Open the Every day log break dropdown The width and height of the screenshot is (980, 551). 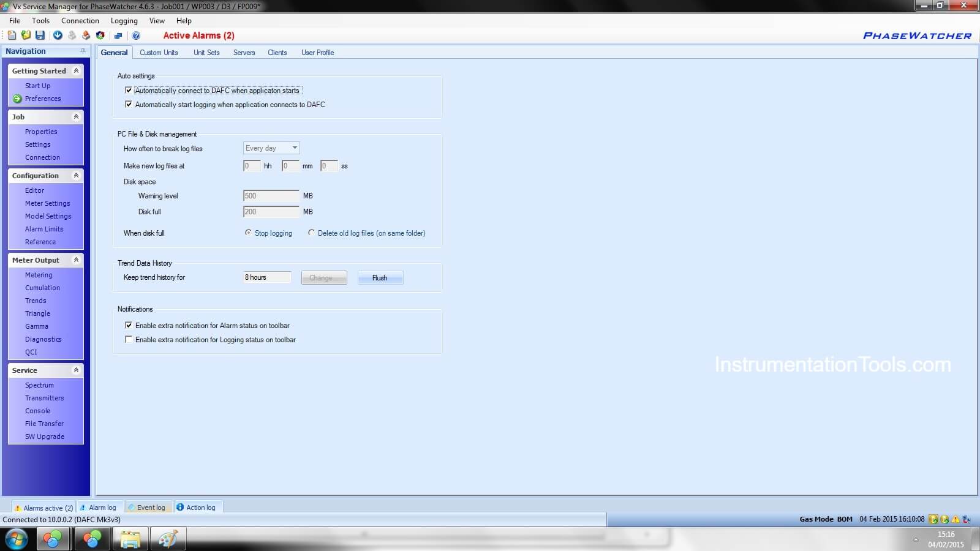271,148
